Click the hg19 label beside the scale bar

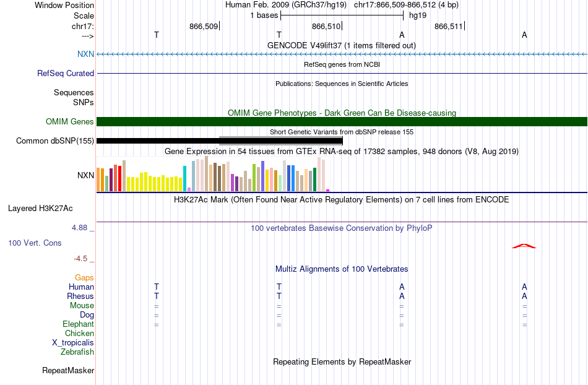[x=418, y=15]
